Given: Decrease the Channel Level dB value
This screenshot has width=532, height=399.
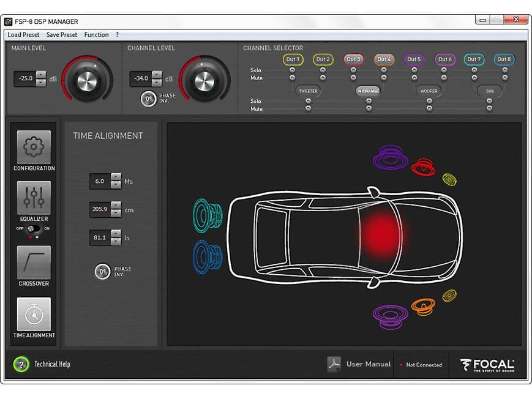Looking at the screenshot, I should click(157, 83).
